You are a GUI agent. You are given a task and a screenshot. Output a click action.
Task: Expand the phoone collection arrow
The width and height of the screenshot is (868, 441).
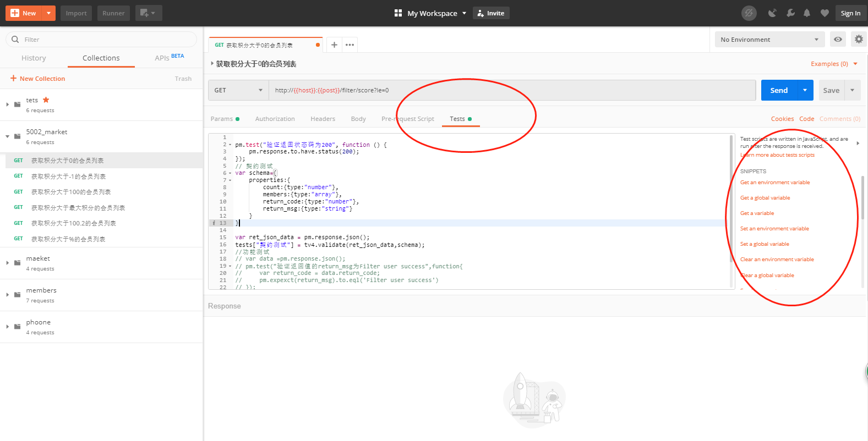[x=7, y=327]
